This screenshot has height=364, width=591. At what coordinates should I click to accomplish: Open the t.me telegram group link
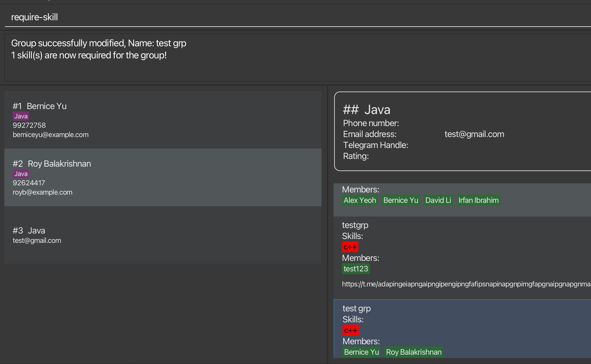point(466,284)
